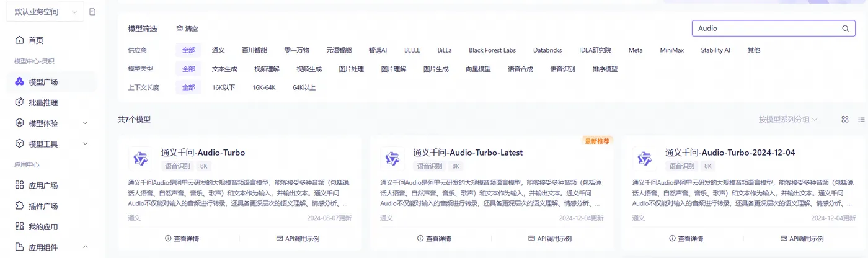
Task: View 查看详情 for 通义千问-Audio-Turbo
Action: pyautogui.click(x=182, y=239)
